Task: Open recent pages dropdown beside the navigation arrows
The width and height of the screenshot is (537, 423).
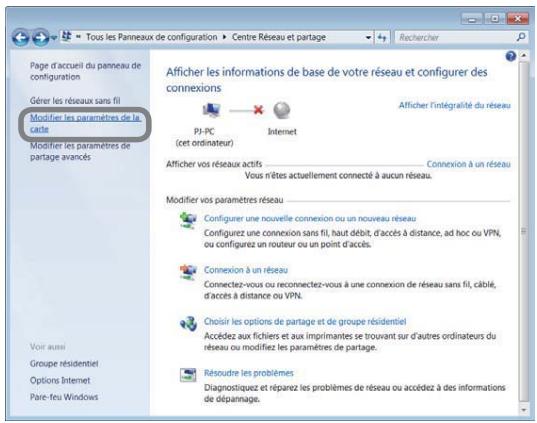Action: 54,38
